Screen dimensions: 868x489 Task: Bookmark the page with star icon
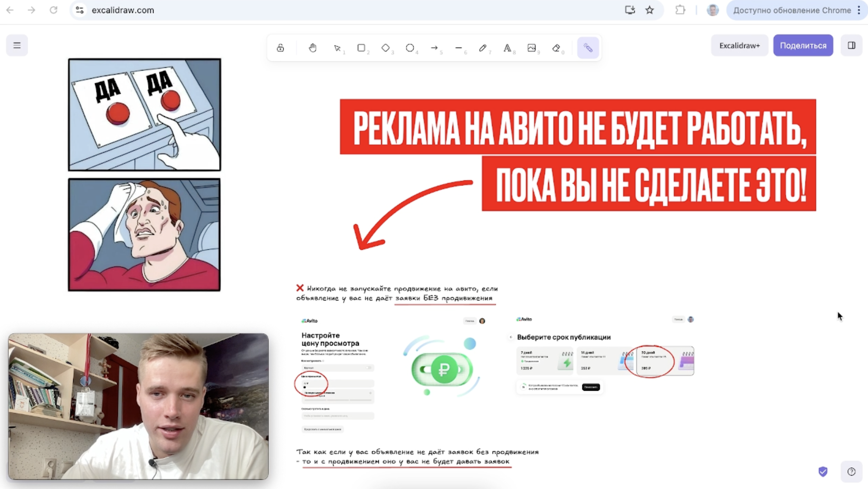pos(650,10)
